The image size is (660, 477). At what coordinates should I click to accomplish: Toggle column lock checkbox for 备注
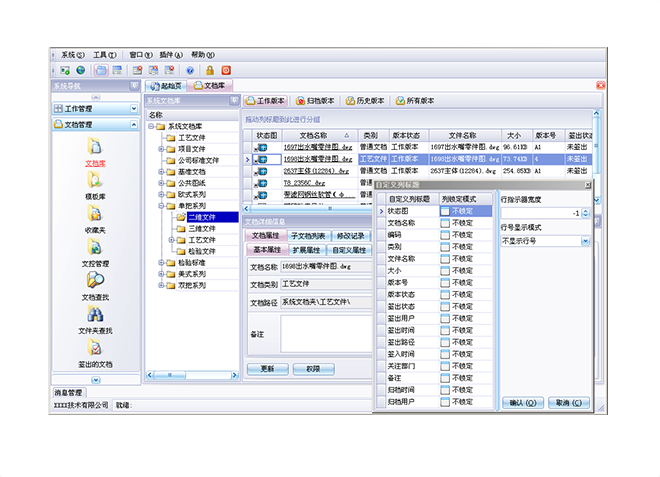[x=445, y=379]
